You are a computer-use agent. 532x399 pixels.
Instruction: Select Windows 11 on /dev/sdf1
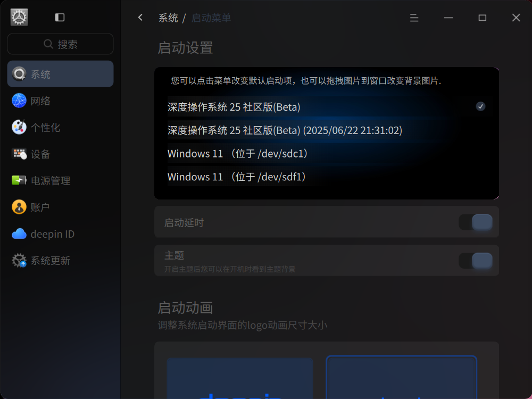(330, 177)
